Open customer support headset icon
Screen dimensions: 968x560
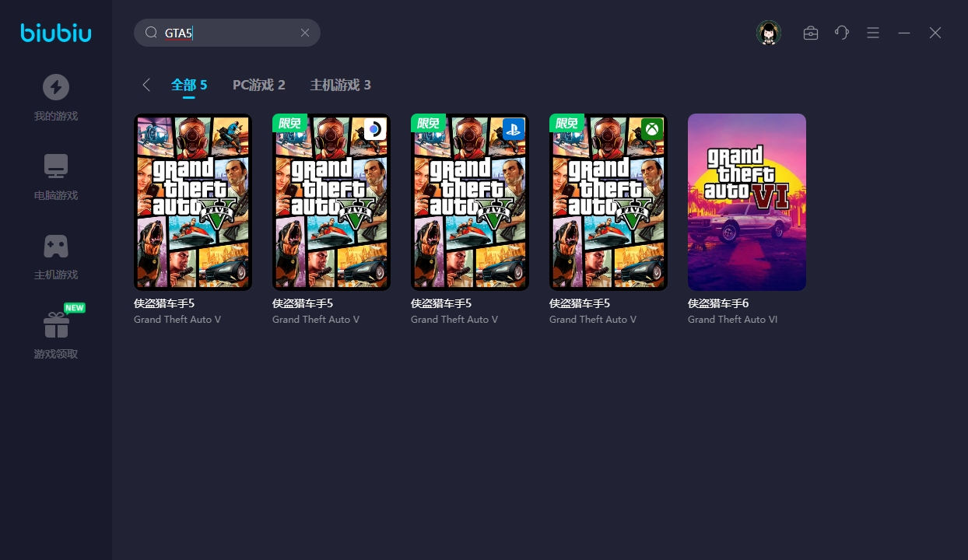click(x=842, y=33)
